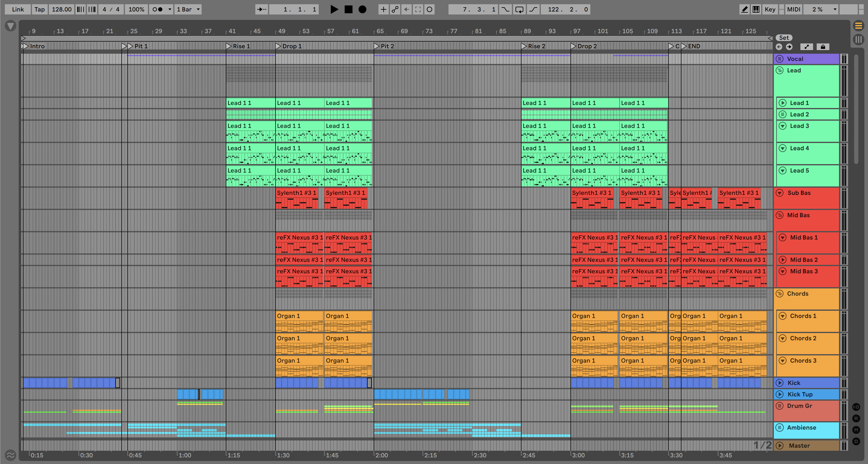Toggle the Loop switch
868x464 pixels.
click(x=519, y=9)
